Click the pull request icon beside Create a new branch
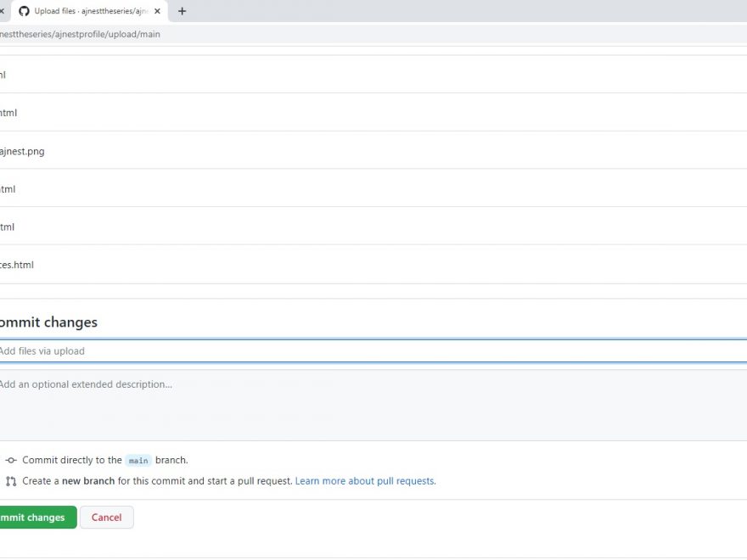The width and height of the screenshot is (747, 560). coord(11,481)
